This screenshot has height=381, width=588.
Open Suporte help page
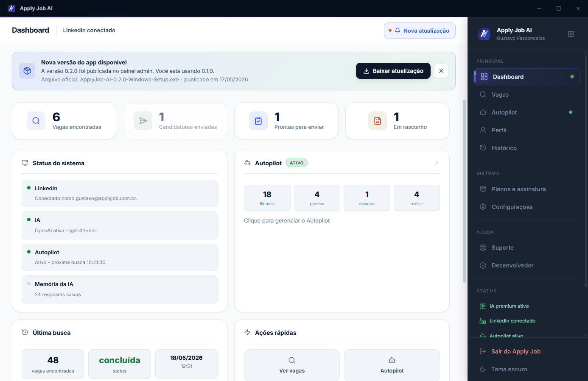(x=527, y=248)
